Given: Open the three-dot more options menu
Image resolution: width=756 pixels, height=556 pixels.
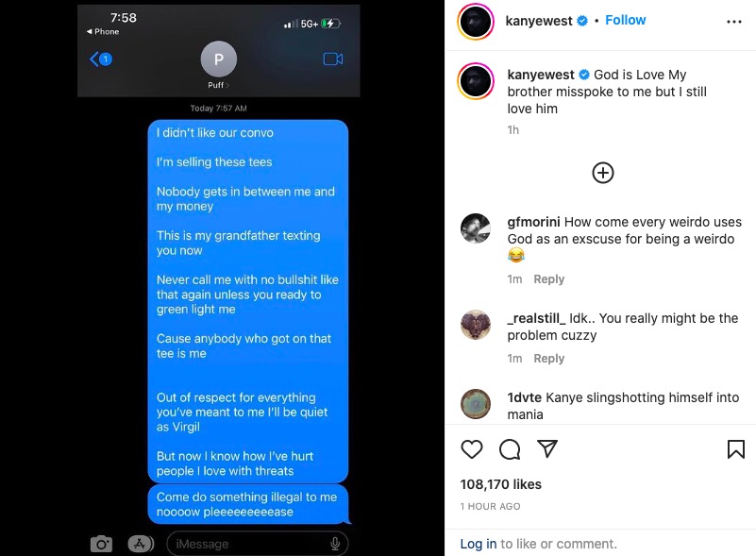Looking at the screenshot, I should coord(734,22).
